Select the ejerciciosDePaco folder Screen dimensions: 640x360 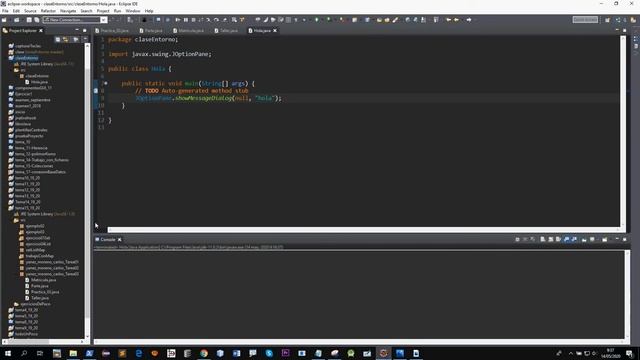(36, 304)
